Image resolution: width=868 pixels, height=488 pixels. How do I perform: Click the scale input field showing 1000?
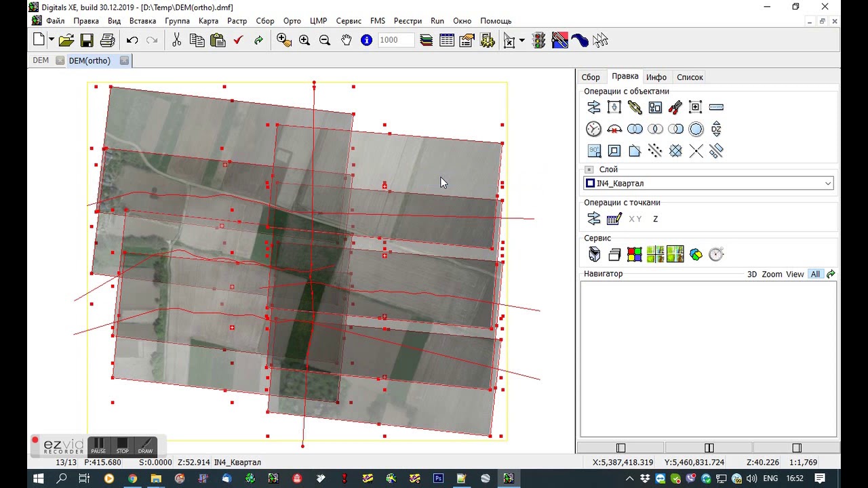coord(395,41)
